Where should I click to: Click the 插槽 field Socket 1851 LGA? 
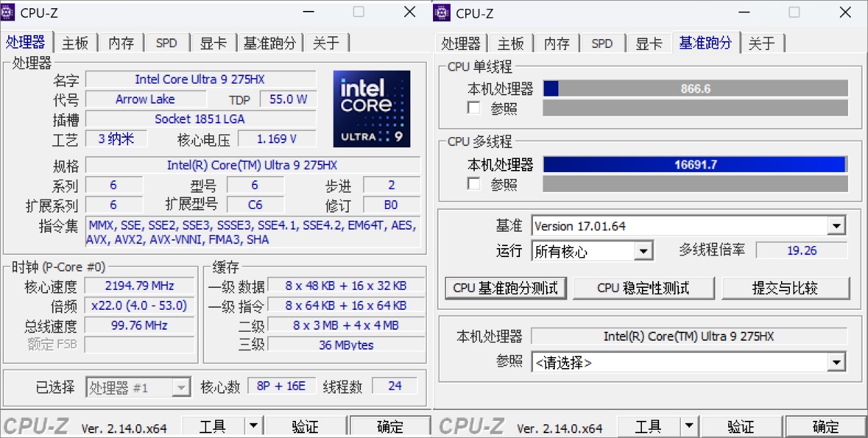(200, 119)
